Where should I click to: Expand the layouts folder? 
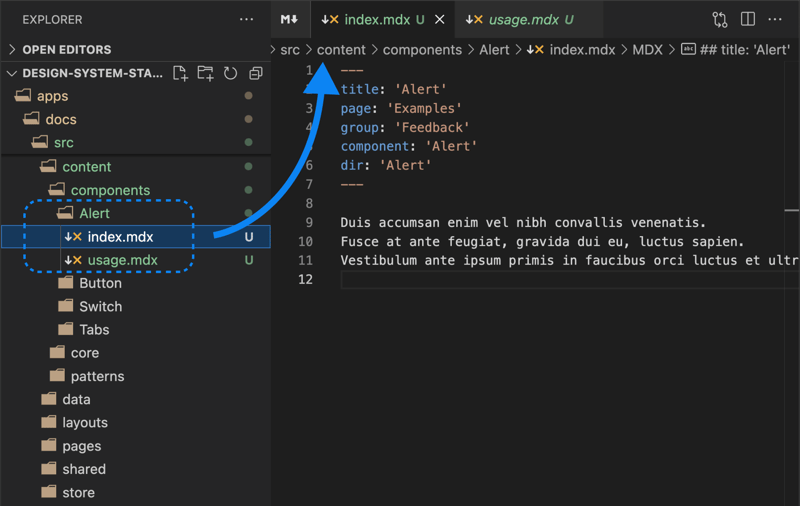click(x=135, y=423)
